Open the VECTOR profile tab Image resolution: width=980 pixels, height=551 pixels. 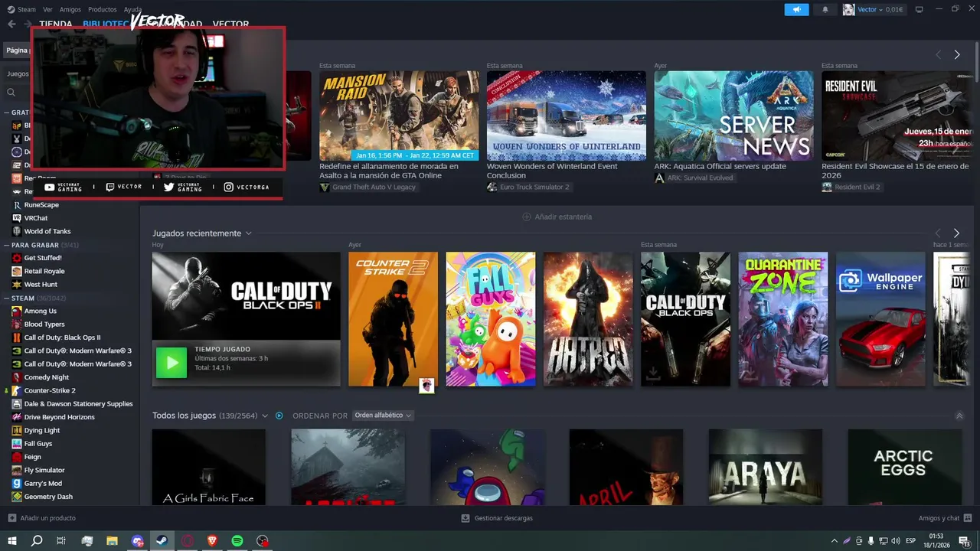coord(230,24)
